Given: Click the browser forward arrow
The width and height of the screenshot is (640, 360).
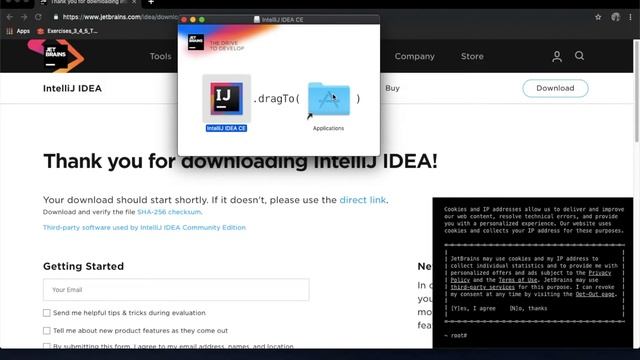Looking at the screenshot, I should tap(24, 17).
